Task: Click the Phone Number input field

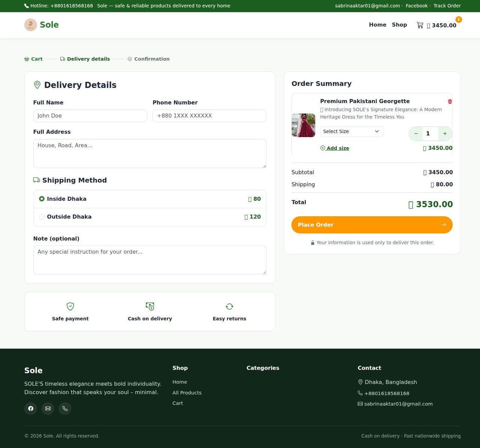Action: pyautogui.click(x=209, y=116)
